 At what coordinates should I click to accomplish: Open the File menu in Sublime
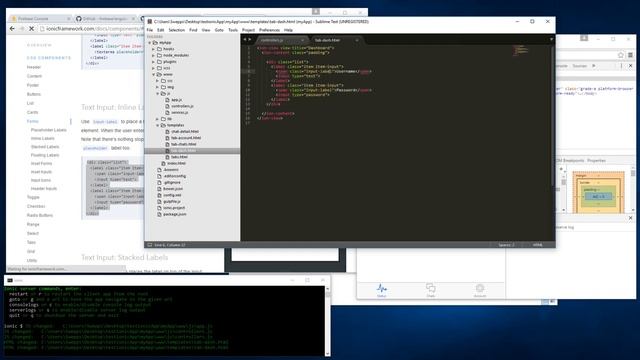coord(150,30)
